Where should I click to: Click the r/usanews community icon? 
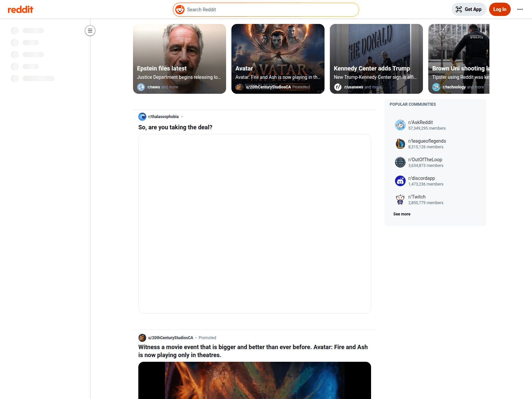tap(338, 87)
